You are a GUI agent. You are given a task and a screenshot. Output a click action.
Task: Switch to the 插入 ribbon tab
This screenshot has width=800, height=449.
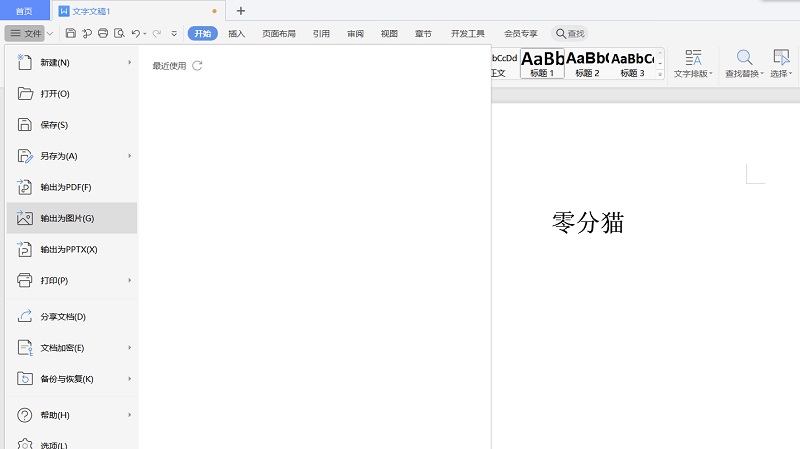(x=236, y=33)
